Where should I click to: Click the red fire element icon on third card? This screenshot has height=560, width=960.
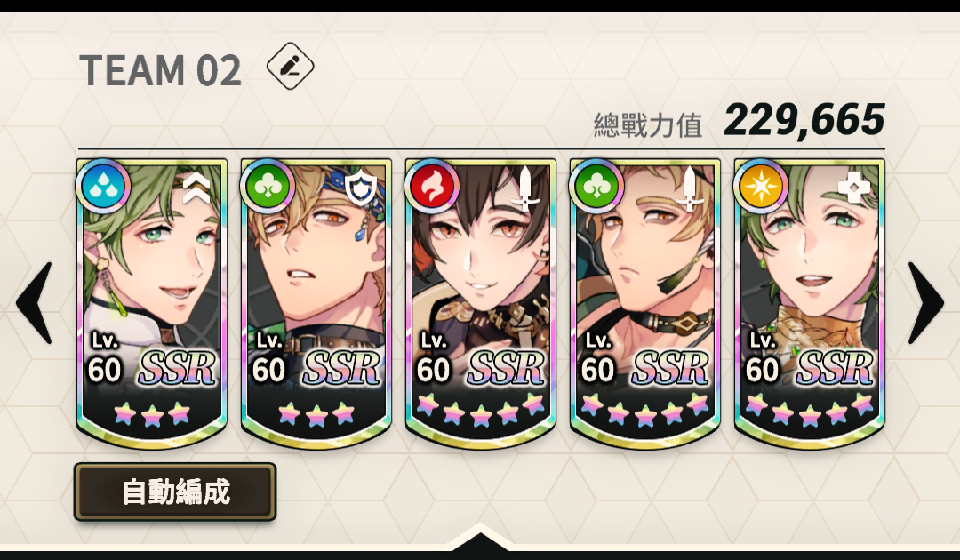(432, 186)
